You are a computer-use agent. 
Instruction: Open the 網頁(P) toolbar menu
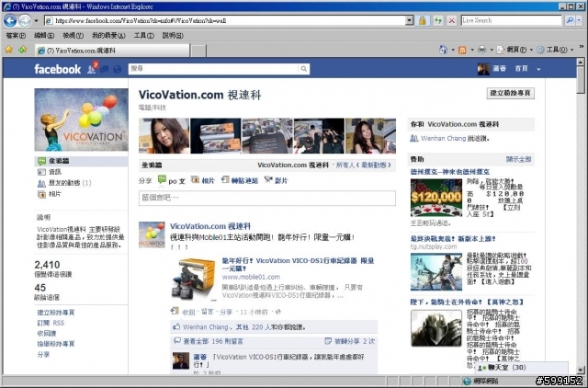[514, 50]
